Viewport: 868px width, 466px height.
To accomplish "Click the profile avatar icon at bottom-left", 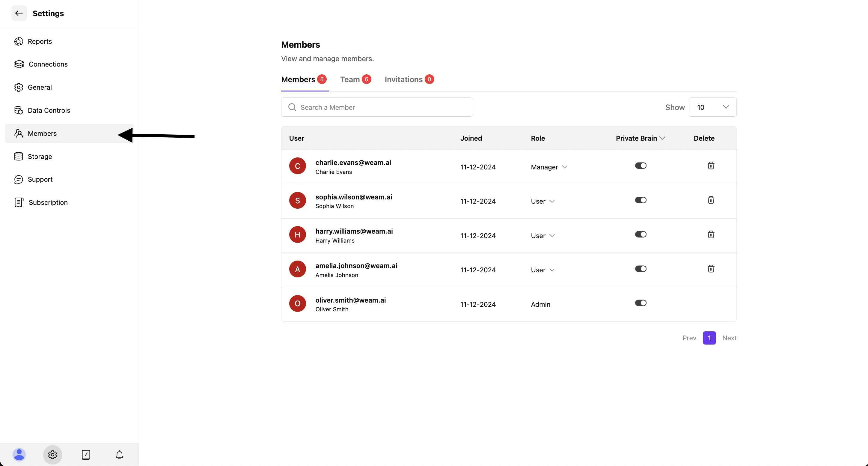I will tap(19, 455).
